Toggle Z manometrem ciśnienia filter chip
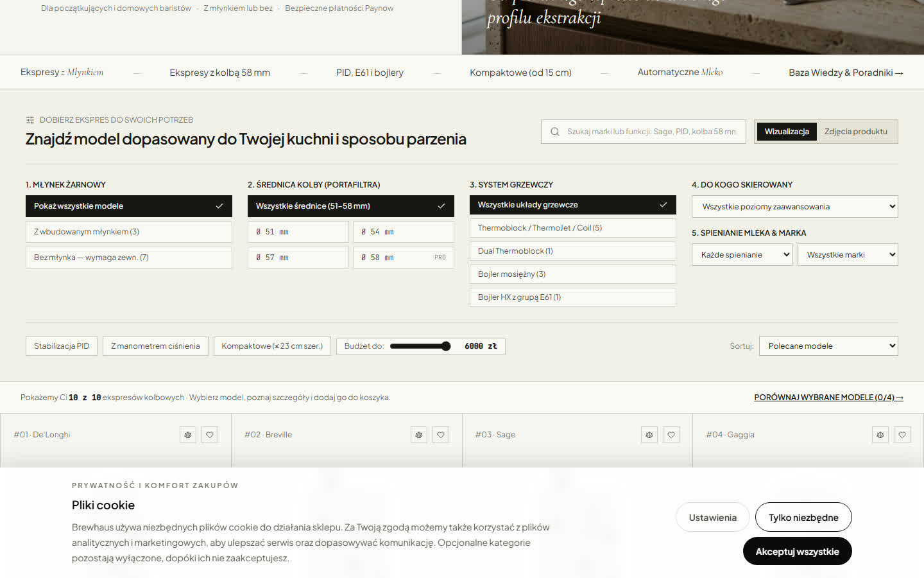The width and height of the screenshot is (924, 578). click(x=155, y=346)
